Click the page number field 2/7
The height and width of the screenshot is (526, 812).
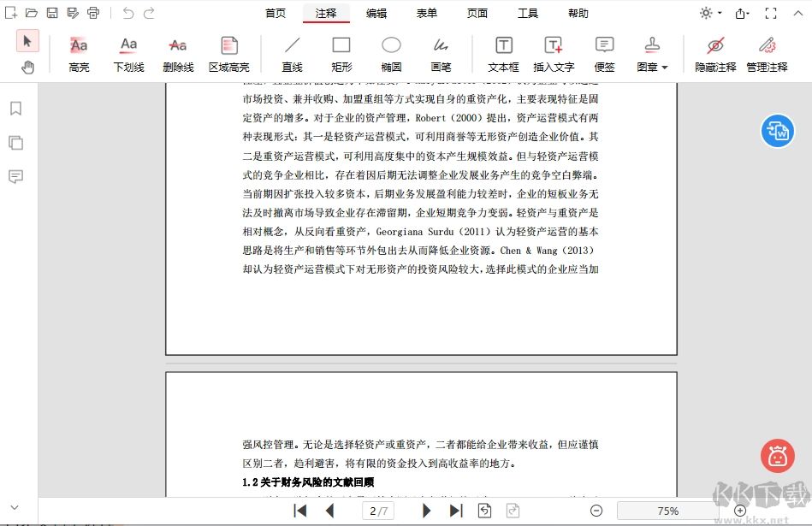click(378, 511)
